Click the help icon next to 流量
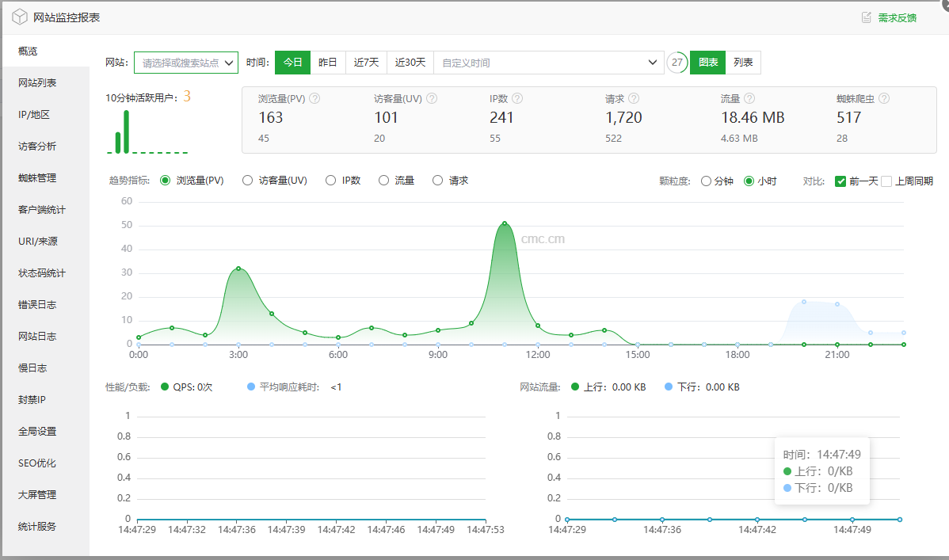 pyautogui.click(x=749, y=98)
